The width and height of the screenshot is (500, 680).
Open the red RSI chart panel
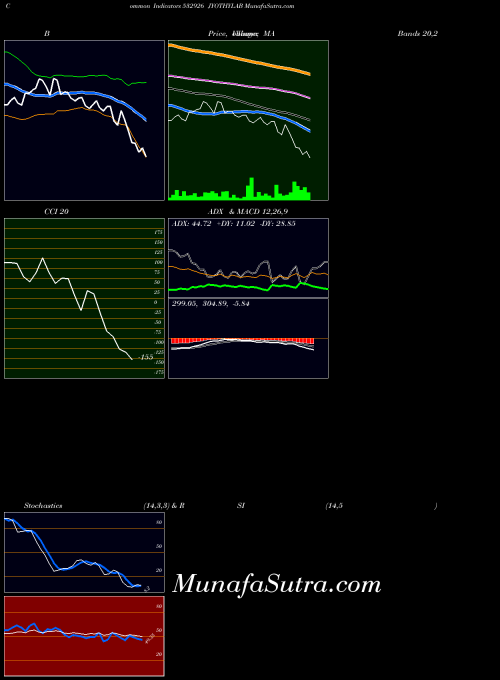pyautogui.click(x=85, y=636)
